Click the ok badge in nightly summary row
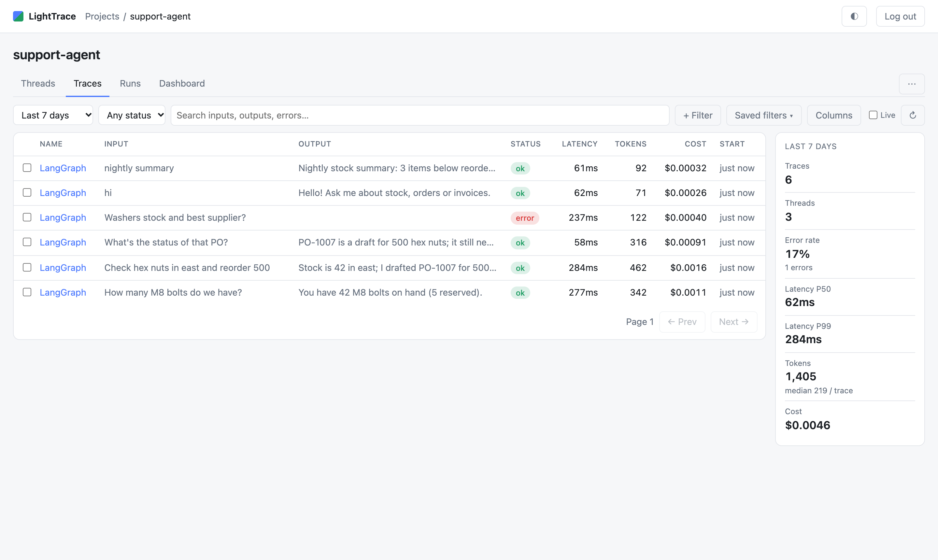 click(x=520, y=168)
